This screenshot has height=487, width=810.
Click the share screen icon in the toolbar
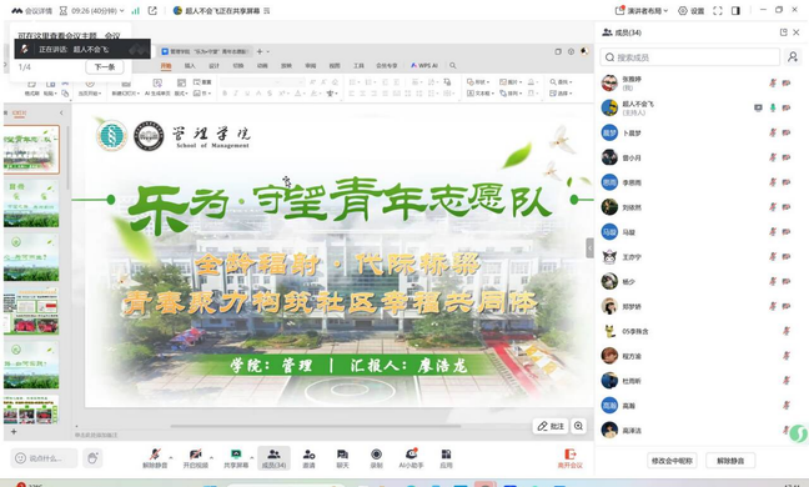pyautogui.click(x=236, y=454)
